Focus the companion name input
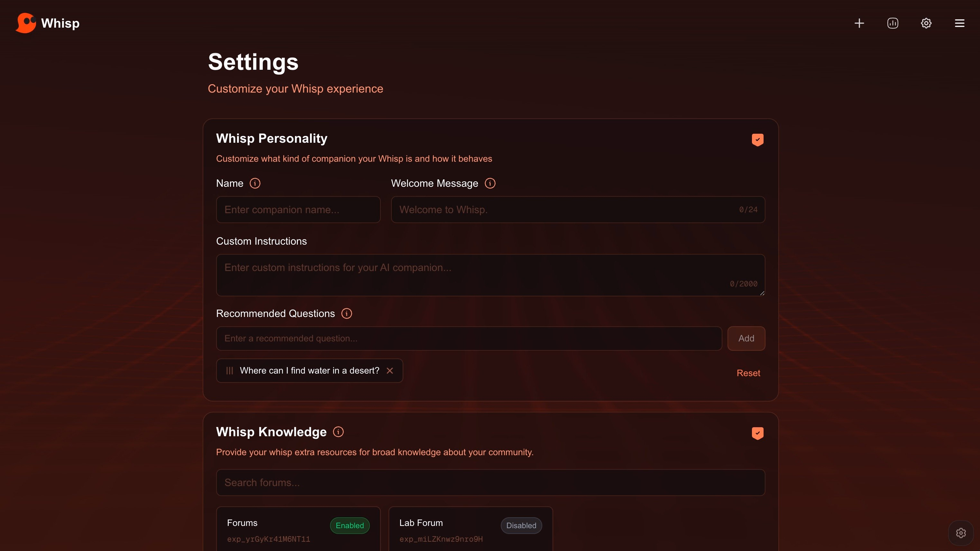 point(298,210)
